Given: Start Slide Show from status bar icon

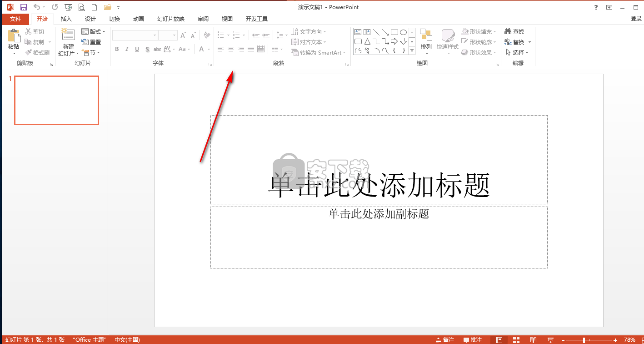Looking at the screenshot, I should pos(550,340).
